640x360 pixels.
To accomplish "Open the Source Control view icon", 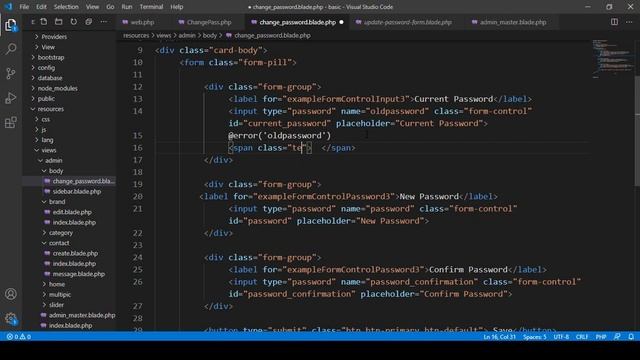I will click(x=11, y=73).
